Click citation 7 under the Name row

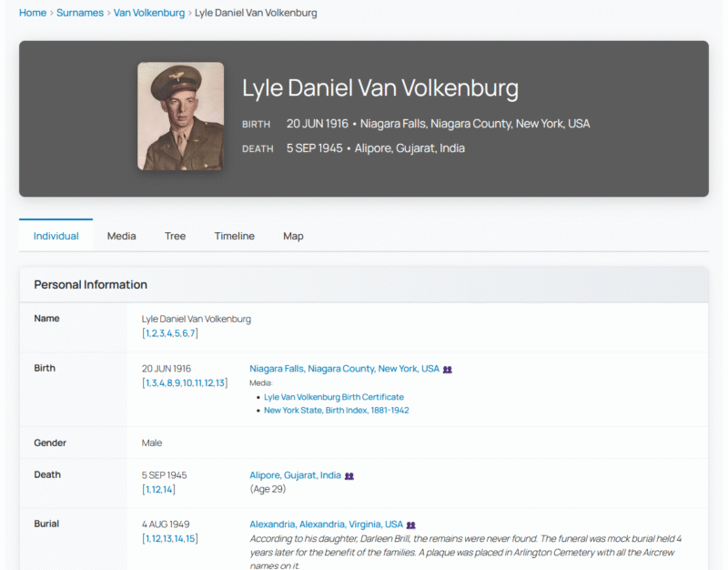point(192,333)
